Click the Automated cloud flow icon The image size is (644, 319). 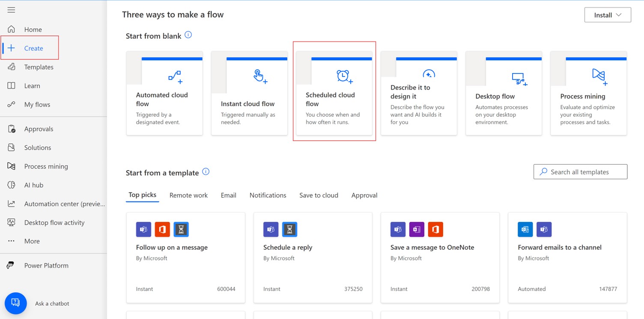[175, 77]
